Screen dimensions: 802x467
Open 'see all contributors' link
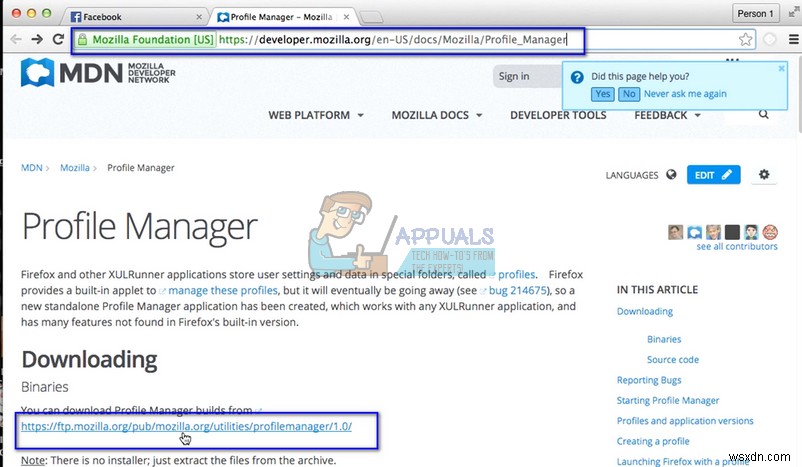point(737,247)
